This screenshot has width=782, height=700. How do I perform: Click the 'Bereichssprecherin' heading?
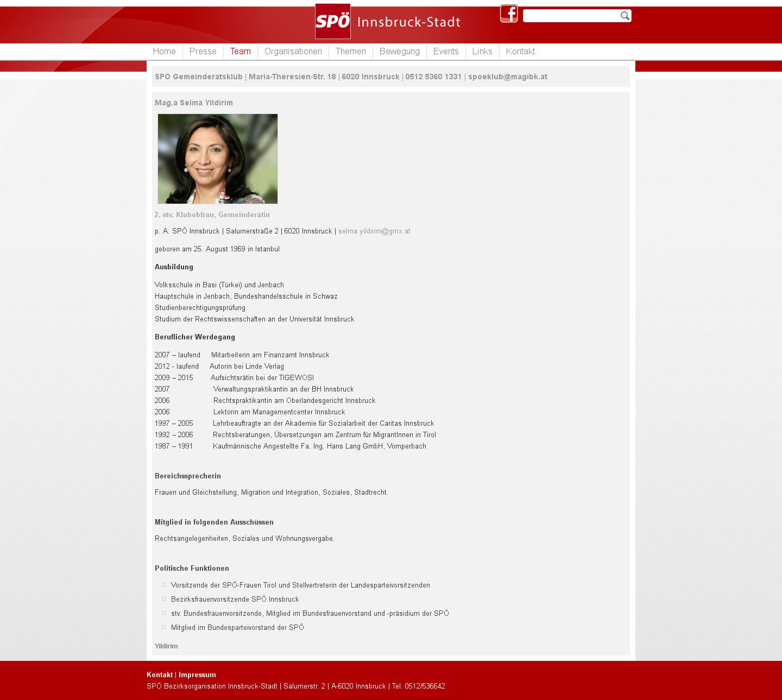(188, 476)
